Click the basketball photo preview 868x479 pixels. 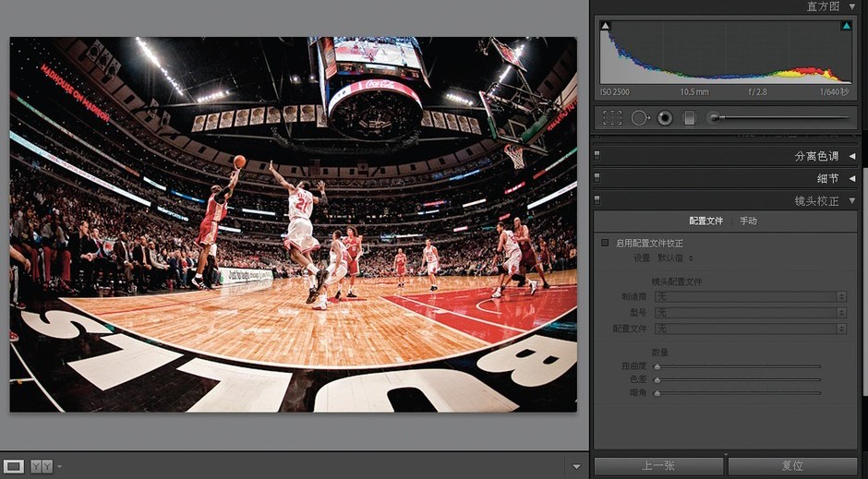pyautogui.click(x=294, y=224)
